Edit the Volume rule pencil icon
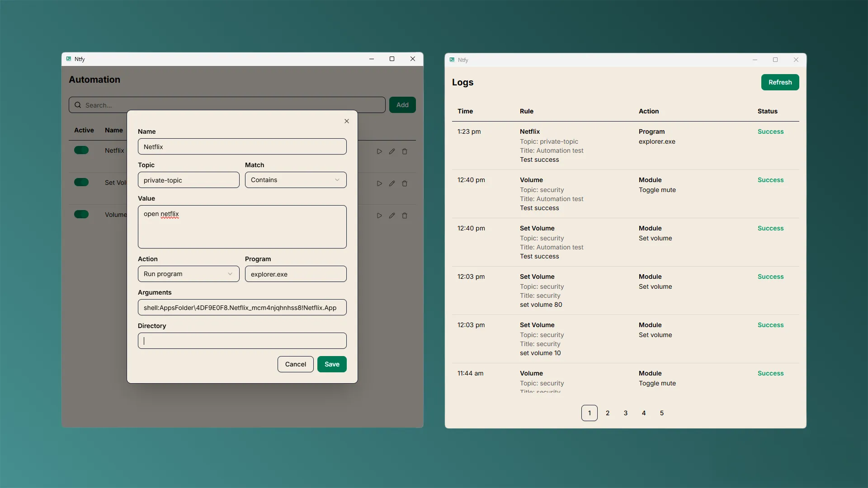 (x=392, y=216)
